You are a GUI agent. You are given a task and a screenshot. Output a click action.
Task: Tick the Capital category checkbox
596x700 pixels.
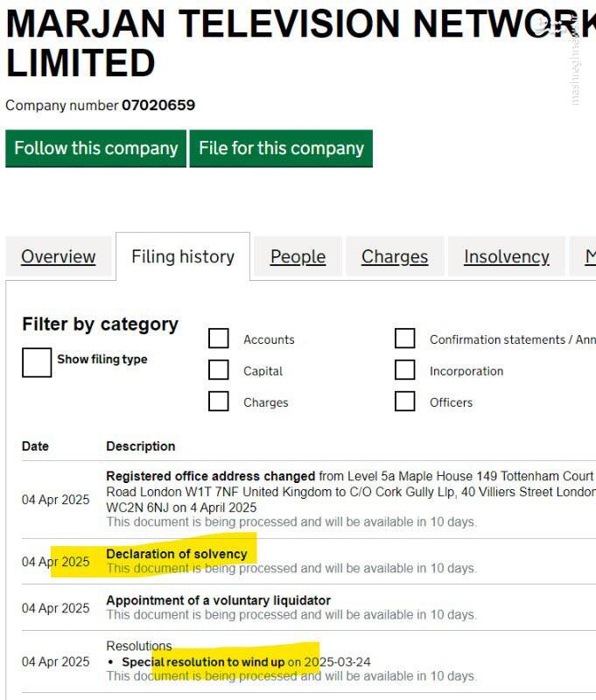tap(219, 370)
